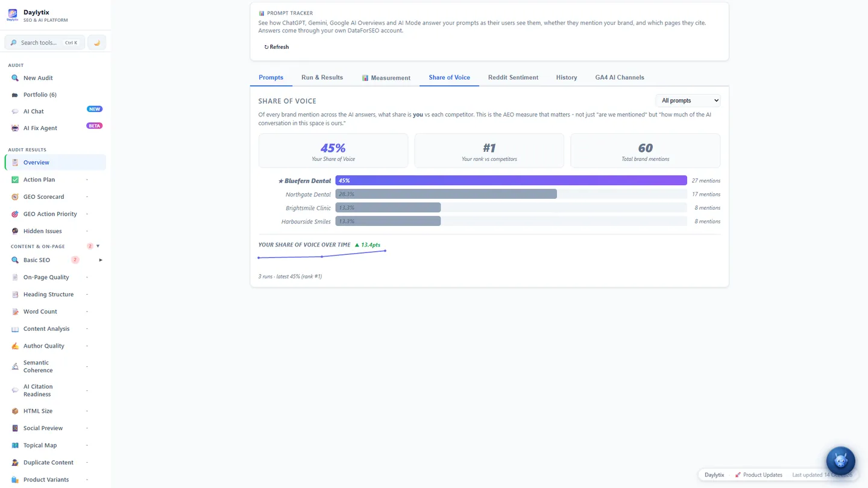
Task: Open the chatbot mascot assistant button
Action: [x=840, y=461]
